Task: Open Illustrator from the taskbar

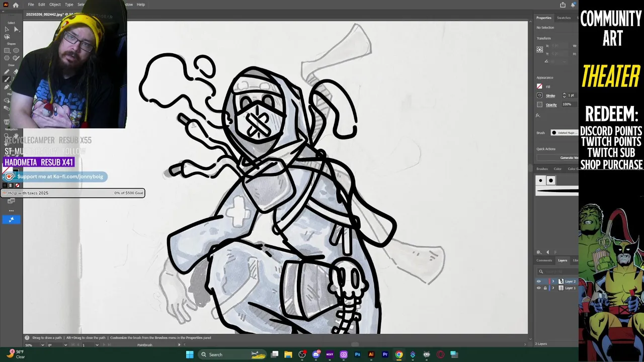Action: coord(371,354)
